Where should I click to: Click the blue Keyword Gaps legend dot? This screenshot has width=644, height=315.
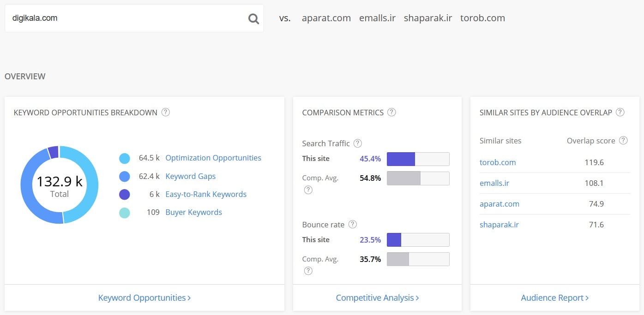tap(125, 177)
